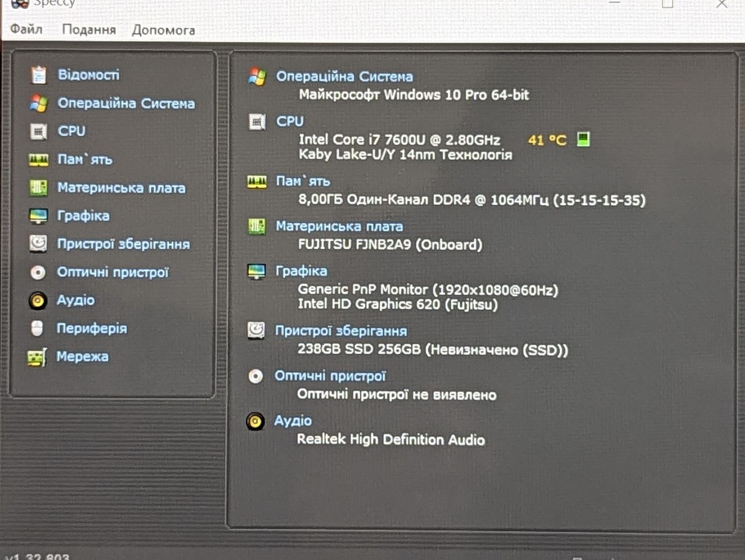Click the motherboard icon beside sidebar Материнська плата

38,188
